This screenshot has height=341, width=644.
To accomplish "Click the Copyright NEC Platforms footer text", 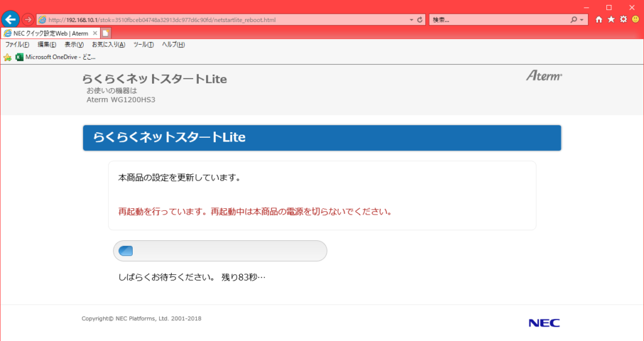I will point(142,318).
